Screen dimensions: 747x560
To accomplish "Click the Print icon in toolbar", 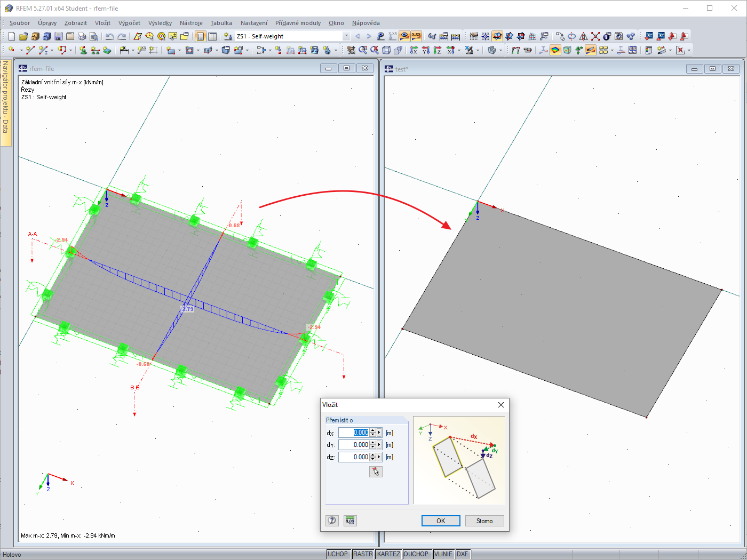I will pyautogui.click(x=82, y=36).
